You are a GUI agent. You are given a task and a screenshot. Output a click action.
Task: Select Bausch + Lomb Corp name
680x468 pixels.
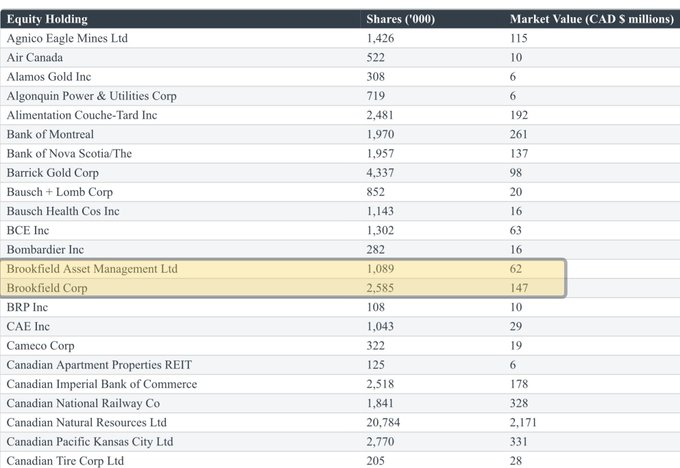click(x=60, y=192)
